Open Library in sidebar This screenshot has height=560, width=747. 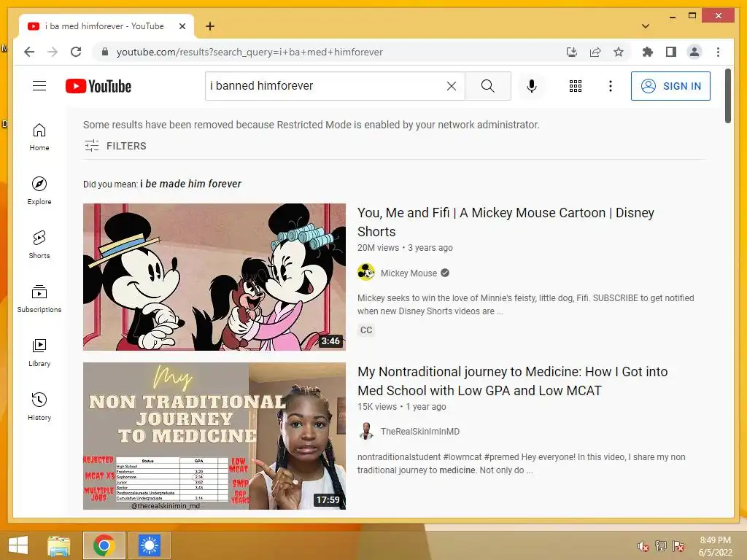pos(39,352)
